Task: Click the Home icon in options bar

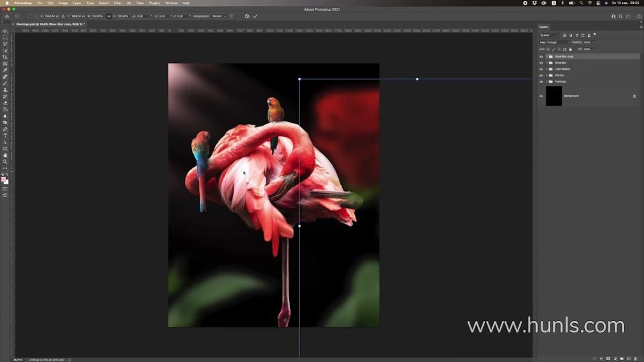Action: coord(5,16)
